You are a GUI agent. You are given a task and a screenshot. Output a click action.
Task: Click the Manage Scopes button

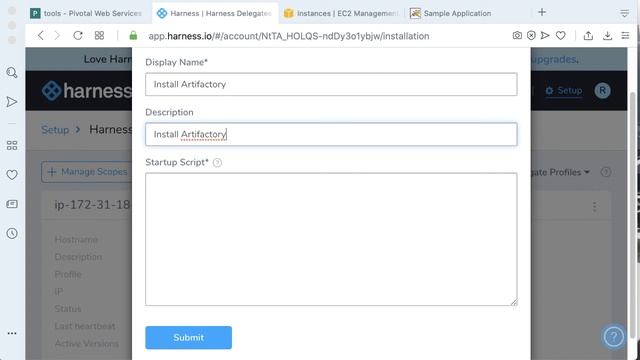(87, 172)
